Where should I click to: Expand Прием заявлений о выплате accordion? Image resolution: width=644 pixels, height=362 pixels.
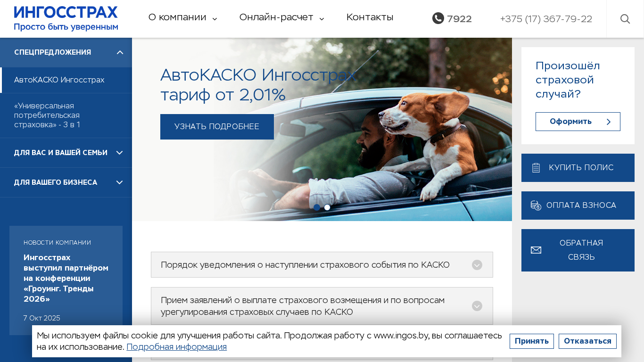pos(322,306)
